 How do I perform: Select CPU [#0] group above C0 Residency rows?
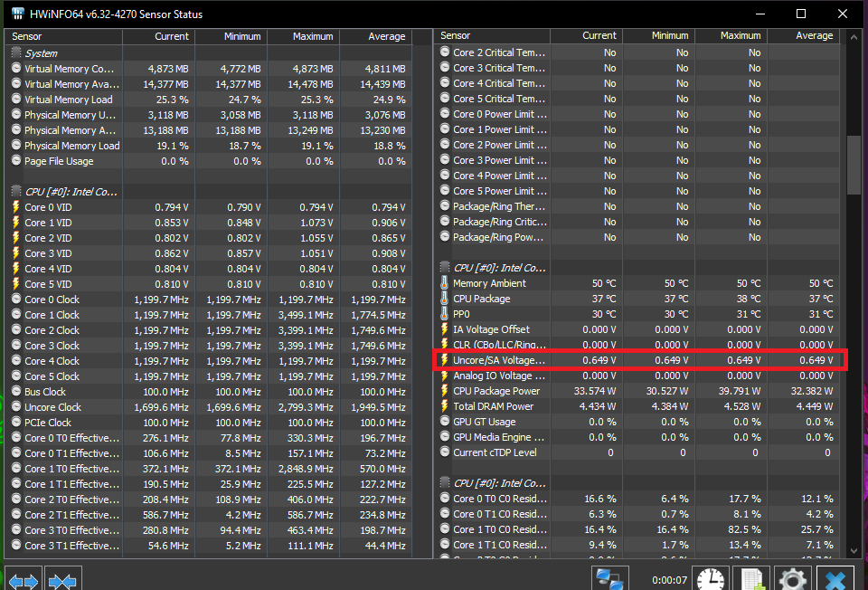[637, 483]
